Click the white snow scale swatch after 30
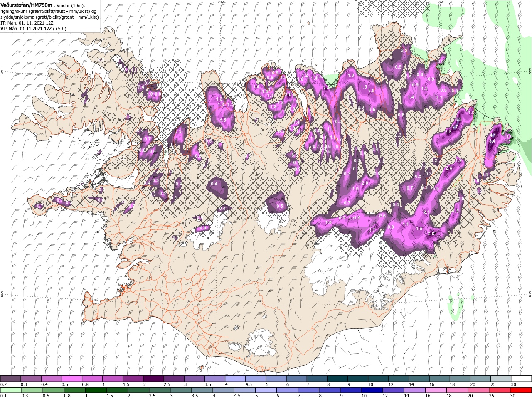 [521, 379]
